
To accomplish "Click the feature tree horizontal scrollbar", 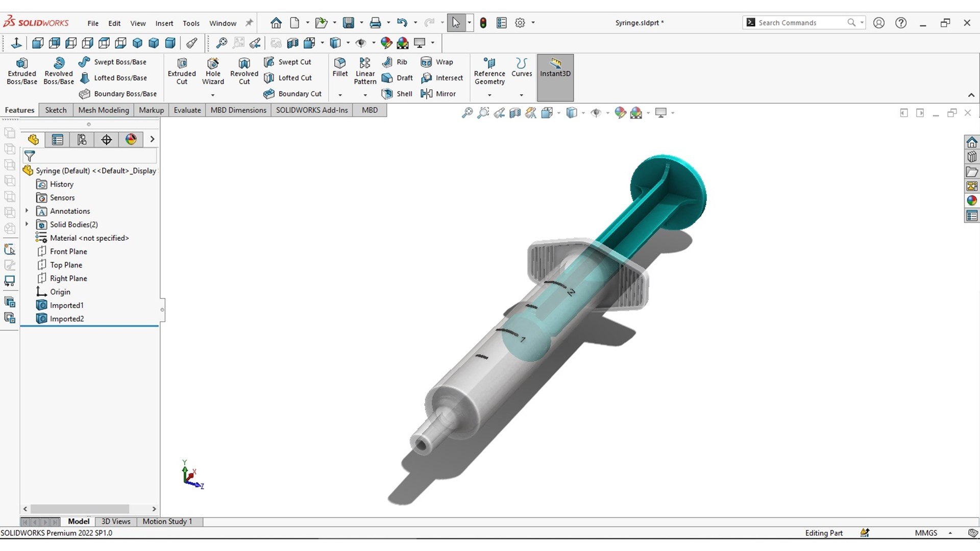I will (80, 509).
